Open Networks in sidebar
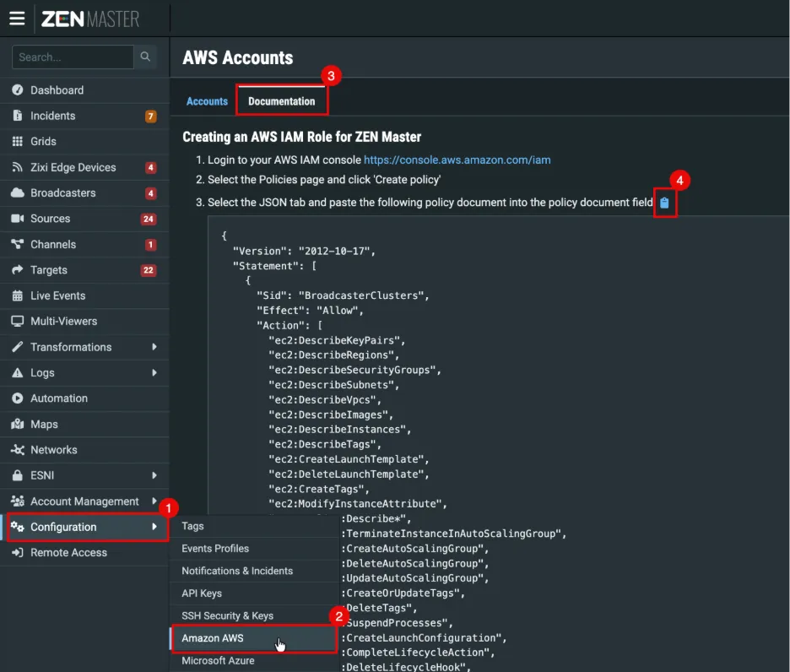Viewport: 790px width, 672px height. [84, 450]
